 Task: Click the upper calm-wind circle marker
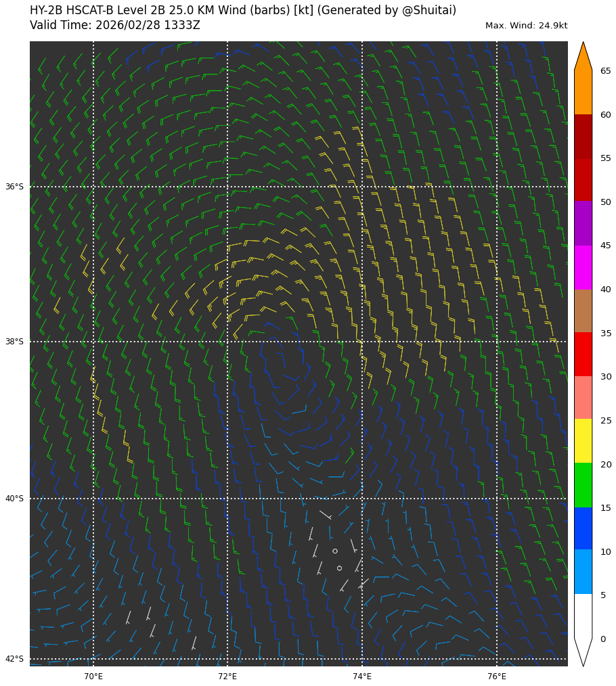click(x=335, y=551)
